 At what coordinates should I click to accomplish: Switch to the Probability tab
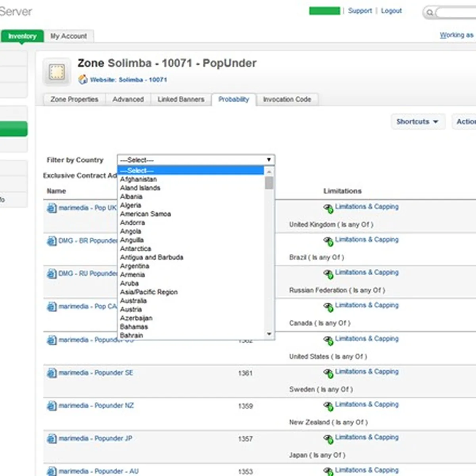coord(234,99)
